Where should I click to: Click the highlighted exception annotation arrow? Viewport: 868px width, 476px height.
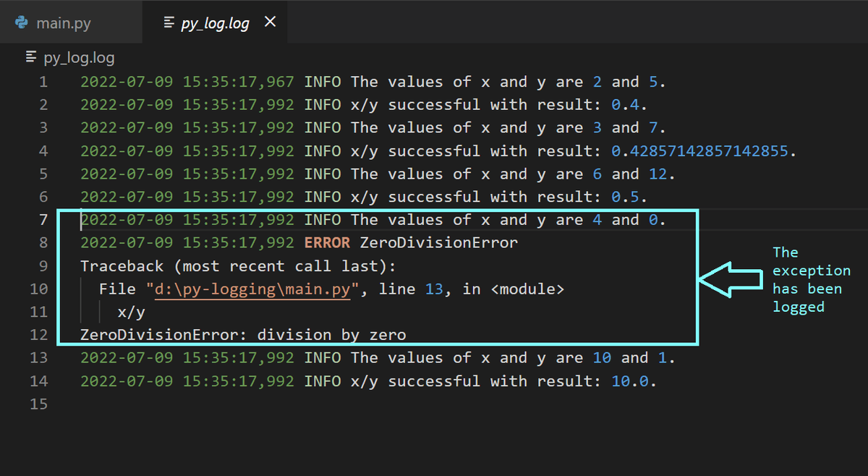click(731, 279)
